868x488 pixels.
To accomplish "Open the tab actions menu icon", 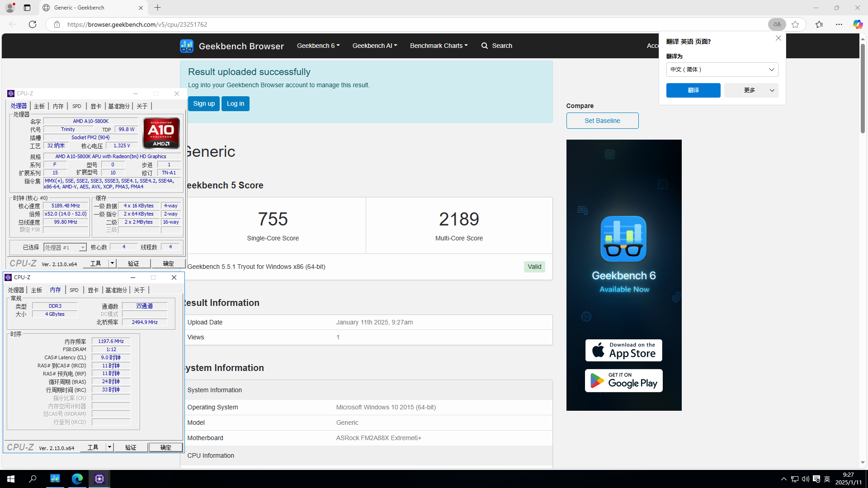I will 27,8.
